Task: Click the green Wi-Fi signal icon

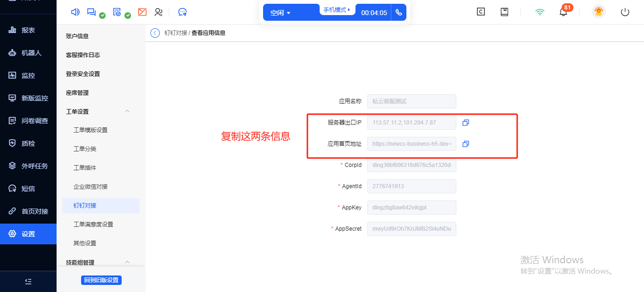Action: click(x=540, y=12)
